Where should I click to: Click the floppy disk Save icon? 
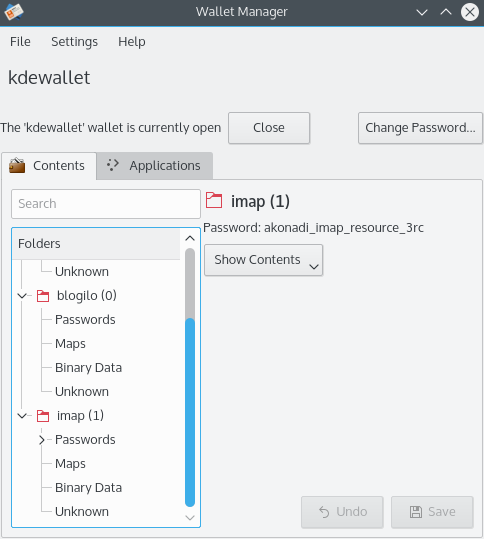point(416,512)
